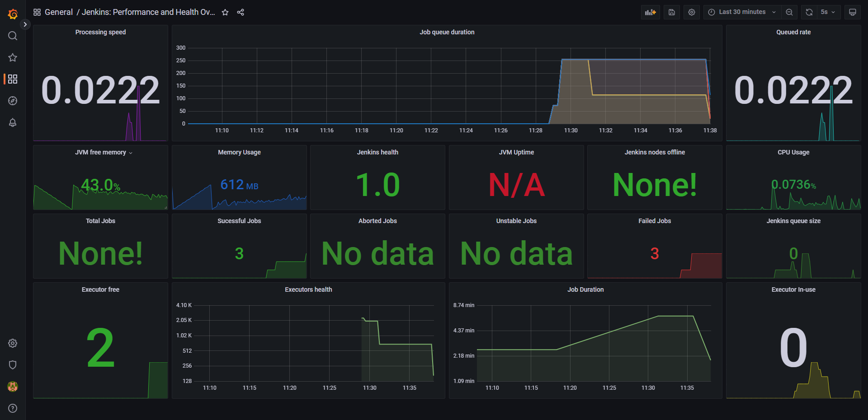
Task: Click the Jenkins health 1.0 value
Action: pyautogui.click(x=377, y=185)
